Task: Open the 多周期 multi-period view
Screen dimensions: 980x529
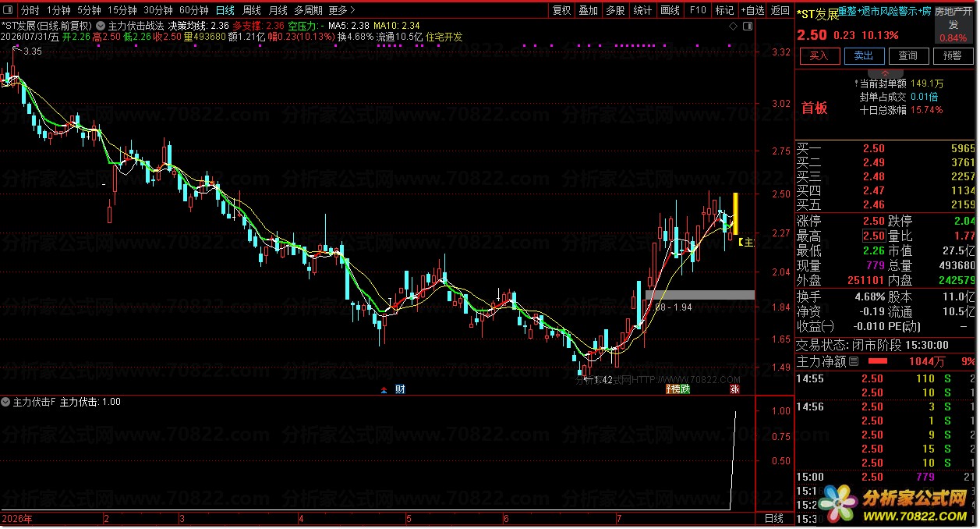Action: pyautogui.click(x=308, y=10)
